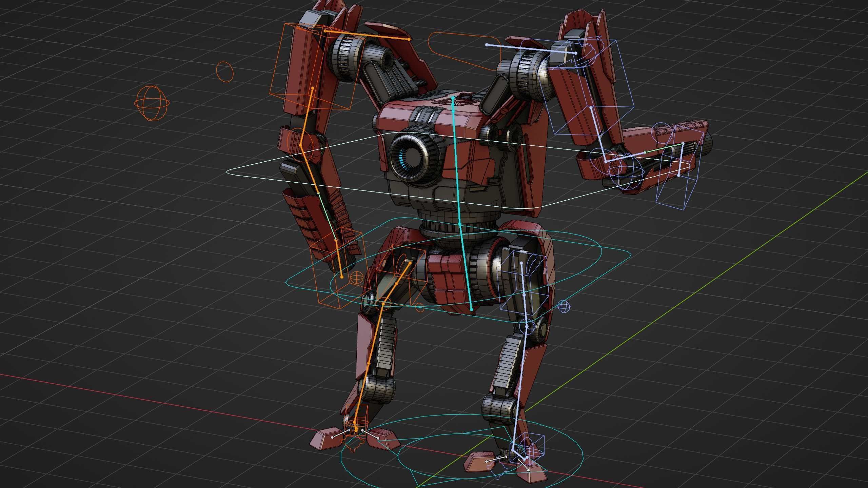Viewport: 868px width, 488px height.
Task: Select the blue upper arm bone
Action: pos(598,135)
